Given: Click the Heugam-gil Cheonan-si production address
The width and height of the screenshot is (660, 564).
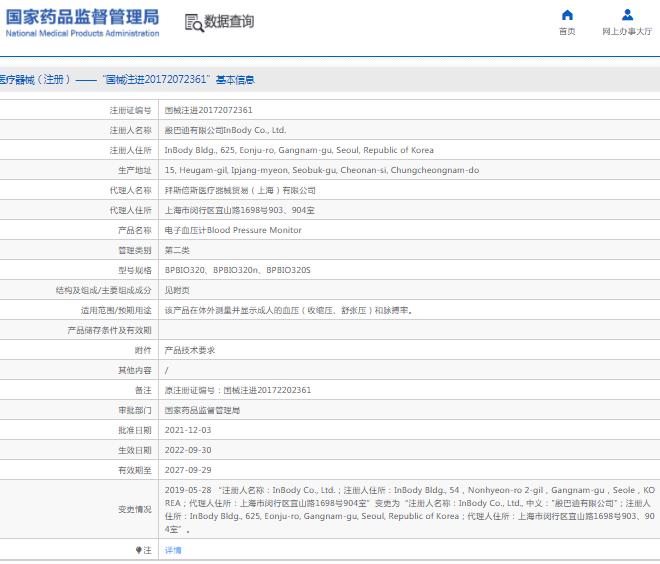Looking at the screenshot, I should (x=322, y=170).
